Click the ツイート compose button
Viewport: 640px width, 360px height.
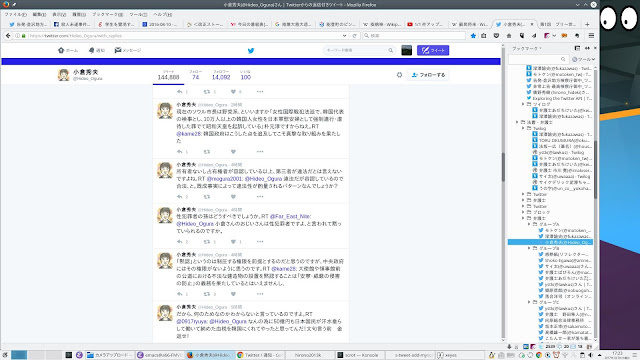point(433,50)
